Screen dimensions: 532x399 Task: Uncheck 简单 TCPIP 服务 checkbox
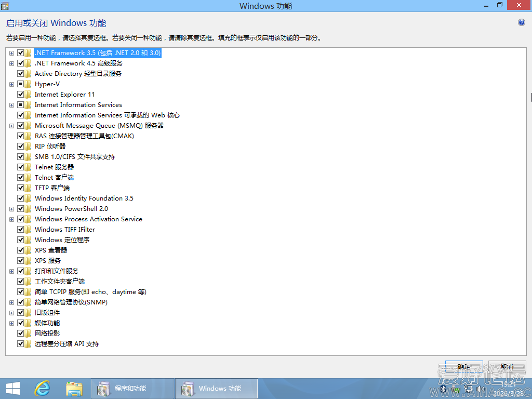[20, 292]
